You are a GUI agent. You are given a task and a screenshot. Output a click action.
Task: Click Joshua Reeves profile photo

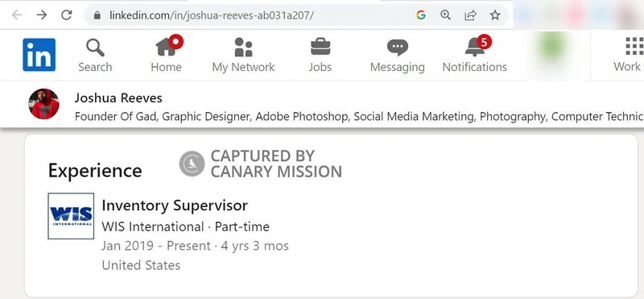click(43, 104)
